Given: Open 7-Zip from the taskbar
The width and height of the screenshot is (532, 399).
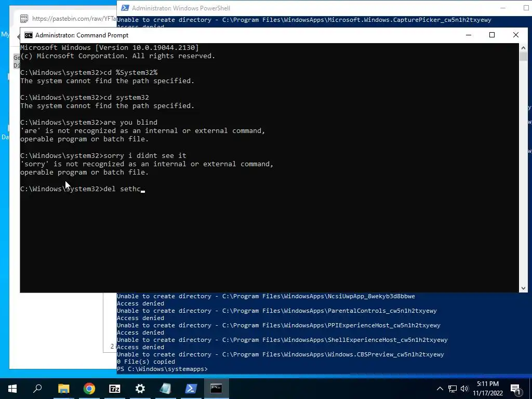Looking at the screenshot, I should pyautogui.click(x=115, y=389).
